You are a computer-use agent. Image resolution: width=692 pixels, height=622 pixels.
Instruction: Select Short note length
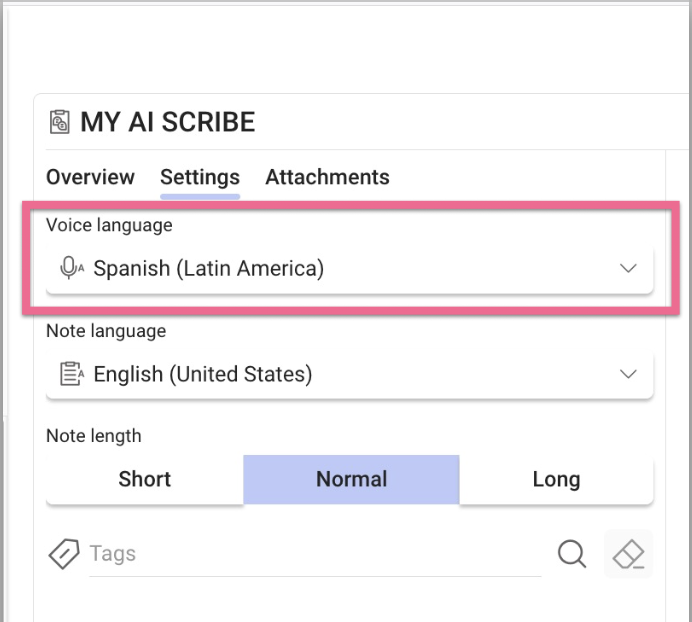click(x=145, y=479)
